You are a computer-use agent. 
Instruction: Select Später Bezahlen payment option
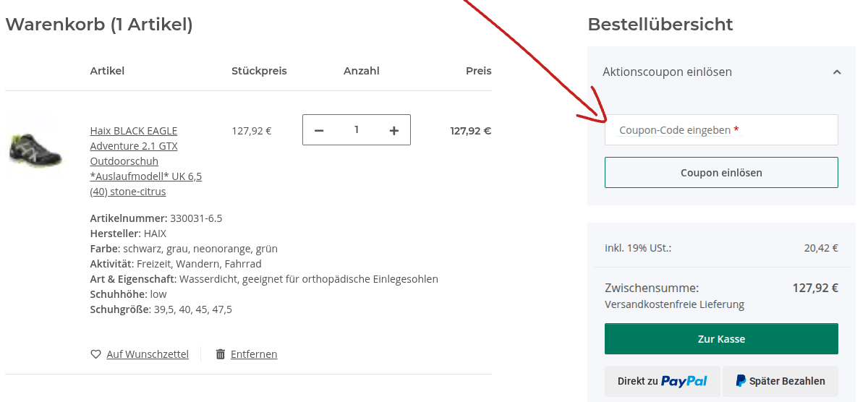(x=780, y=381)
